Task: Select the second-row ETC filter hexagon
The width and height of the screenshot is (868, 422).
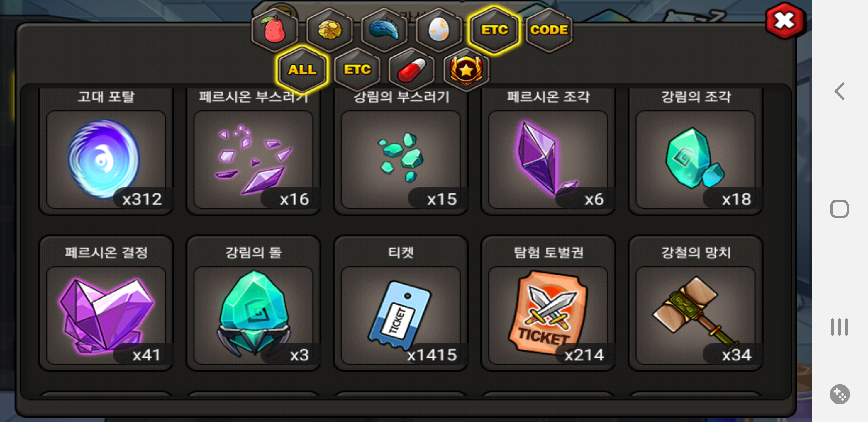Action: click(357, 70)
